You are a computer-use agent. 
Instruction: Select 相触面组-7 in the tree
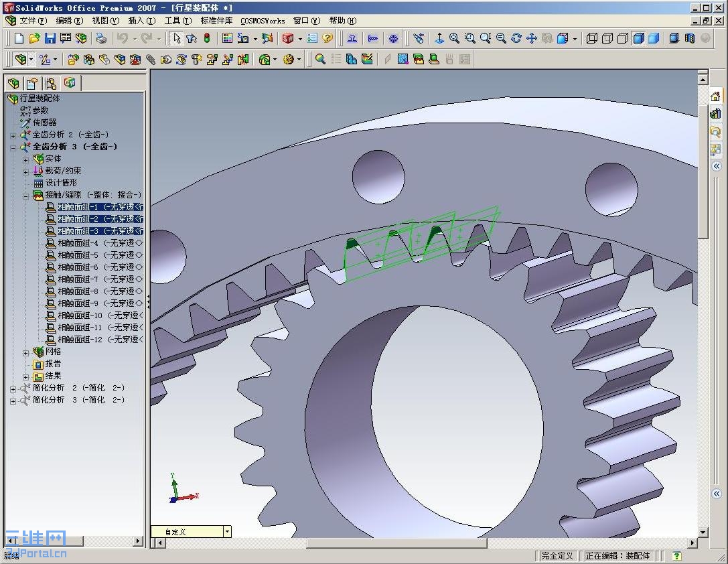click(x=94, y=279)
